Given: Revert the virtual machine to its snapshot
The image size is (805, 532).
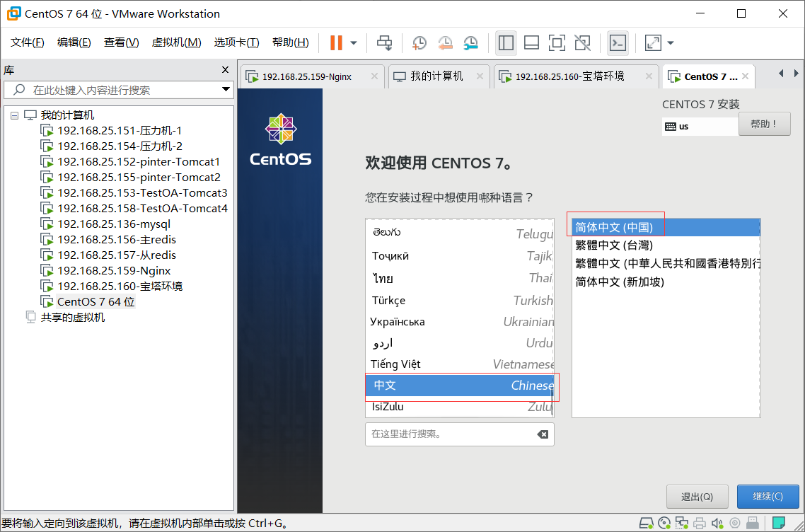Looking at the screenshot, I should coord(445,42).
